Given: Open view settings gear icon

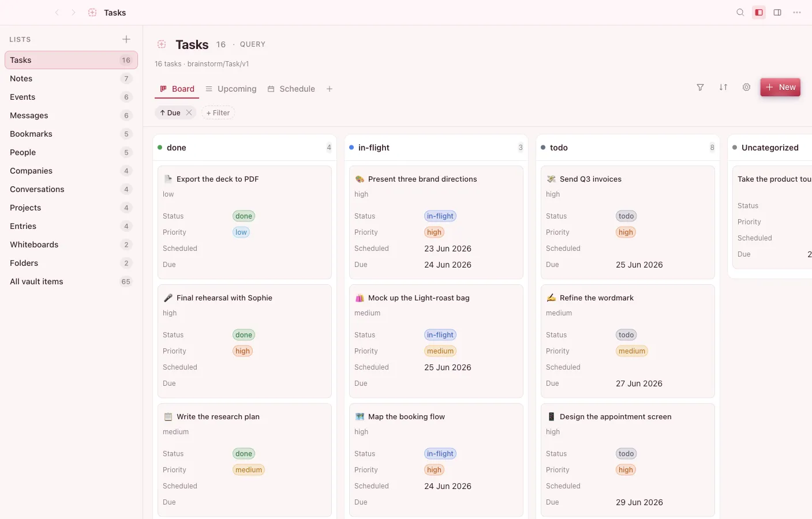Looking at the screenshot, I should pyautogui.click(x=746, y=87).
